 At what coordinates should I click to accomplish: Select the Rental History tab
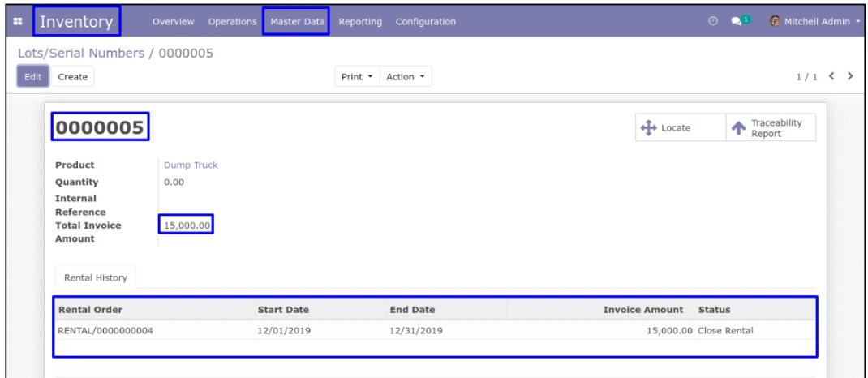(95, 277)
